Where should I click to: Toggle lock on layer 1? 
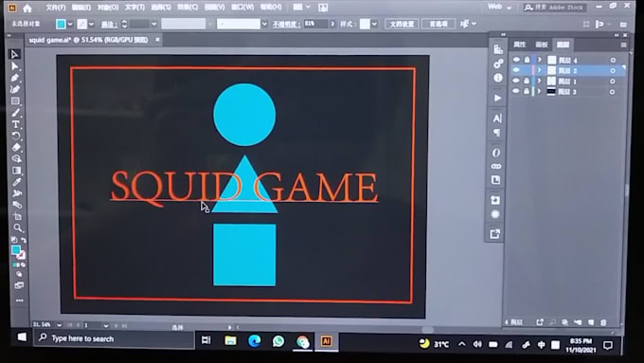coord(527,81)
